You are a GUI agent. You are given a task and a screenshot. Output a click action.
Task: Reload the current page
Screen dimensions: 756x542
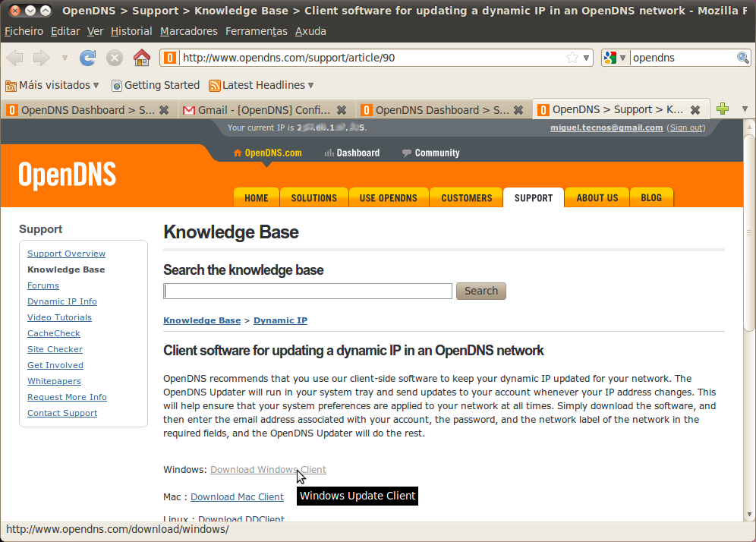coord(88,58)
